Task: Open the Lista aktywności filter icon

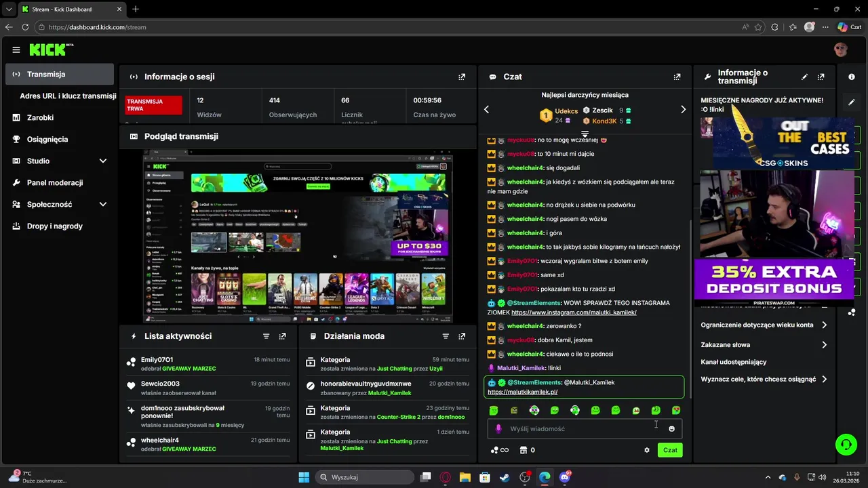Action: coord(267,336)
